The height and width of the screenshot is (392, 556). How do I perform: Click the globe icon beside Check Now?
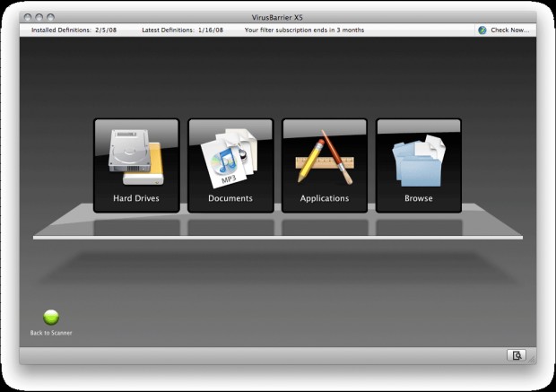(482, 30)
